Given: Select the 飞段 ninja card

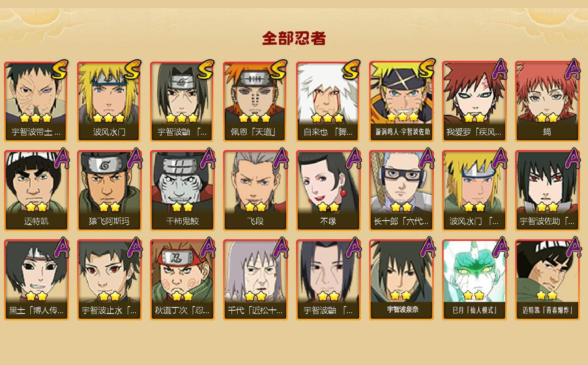Looking at the screenshot, I should [x=255, y=190].
